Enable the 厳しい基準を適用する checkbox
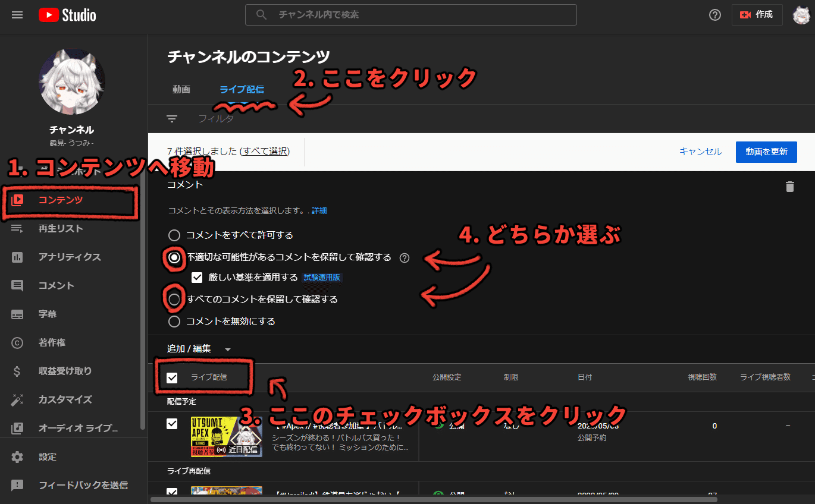The height and width of the screenshot is (504, 815). [197, 277]
